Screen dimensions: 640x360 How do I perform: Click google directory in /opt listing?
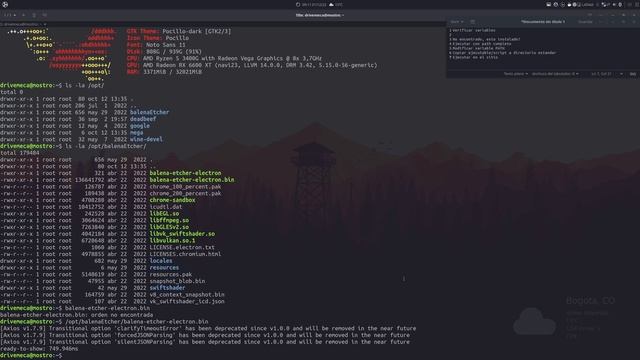[x=140, y=126]
